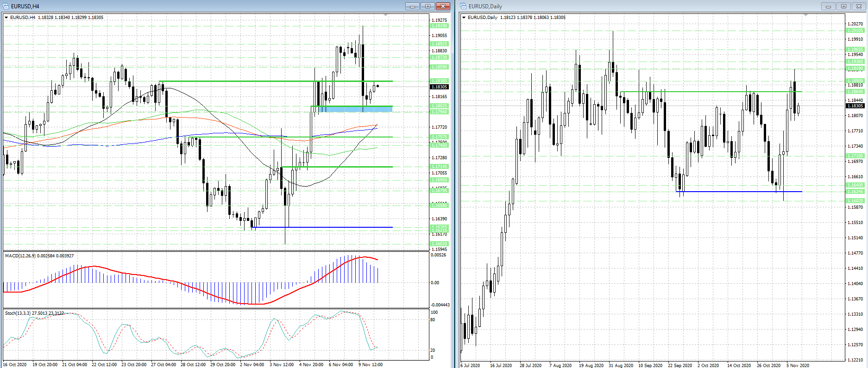Click the black 1.18305 price tag in H4 chart
This screenshot has height=368, width=868.
click(x=439, y=87)
